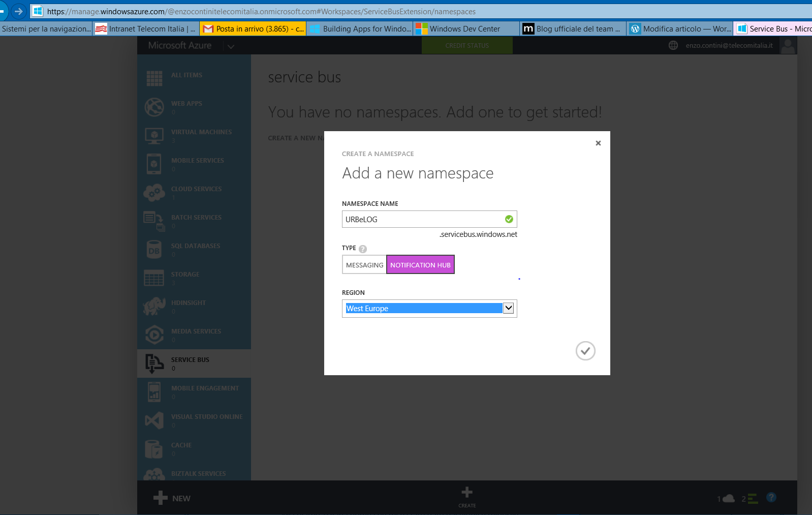812x515 pixels.
Task: Expand the Microsoft Azure chevron menu
Action: coord(231,46)
